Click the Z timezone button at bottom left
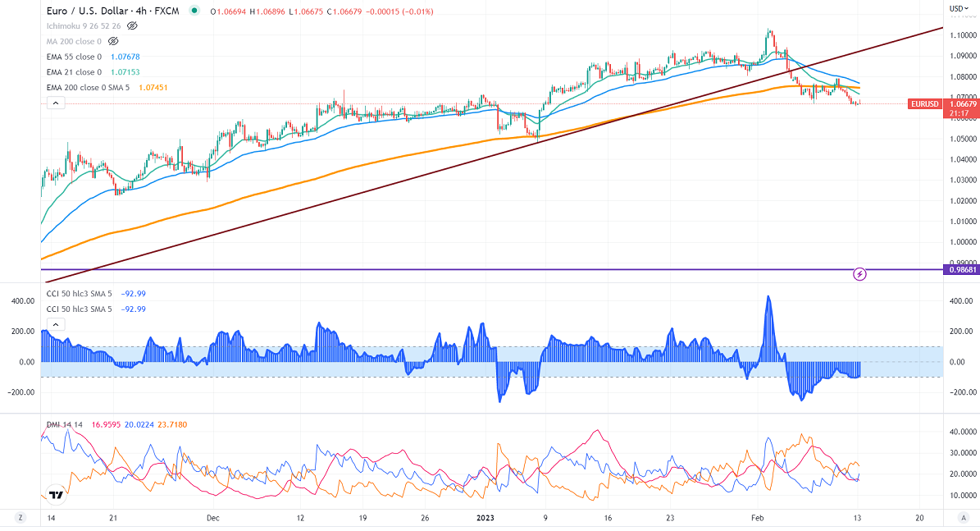The height and width of the screenshot is (531, 980). click(20, 518)
